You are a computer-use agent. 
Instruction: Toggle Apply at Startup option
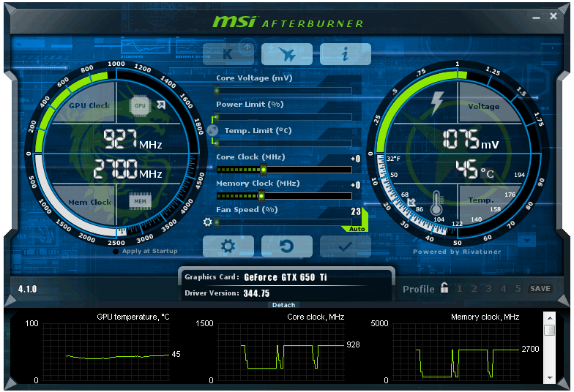tap(146, 252)
